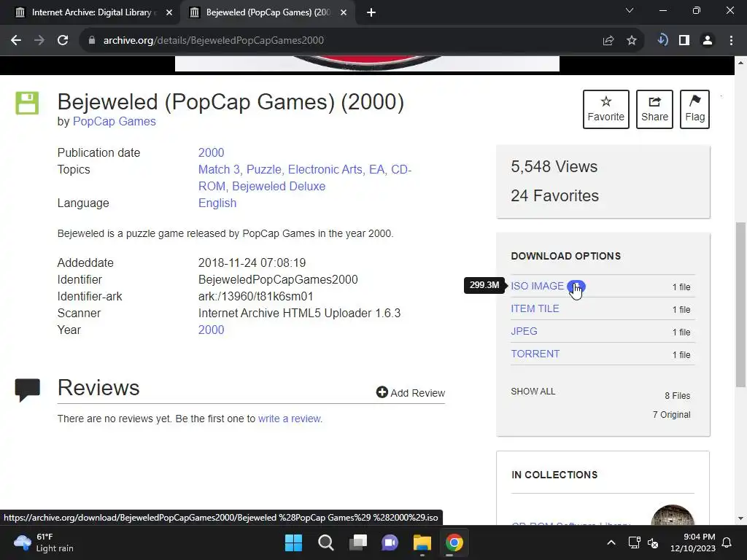Click the identifier 'BejeweledPopCapGames2000' text
The image size is (747, 560).
click(278, 279)
